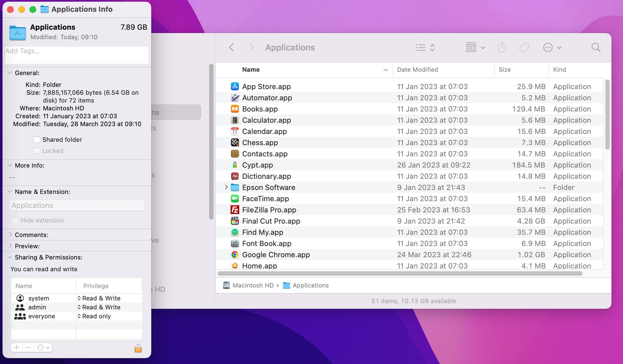Viewport: 623px width, 364px height.
Task: Click the Applications name text field
Action: coord(77,205)
